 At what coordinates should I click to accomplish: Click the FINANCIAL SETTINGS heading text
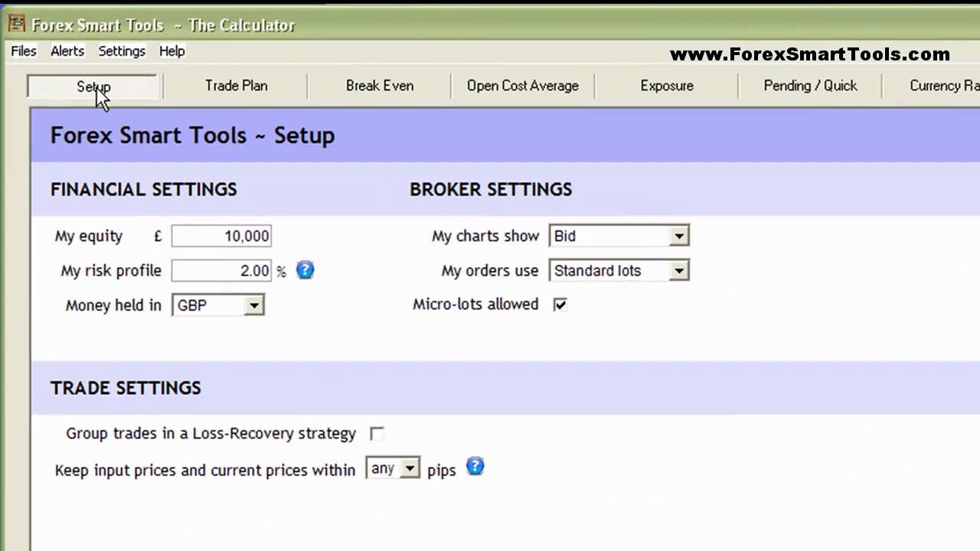(x=144, y=190)
